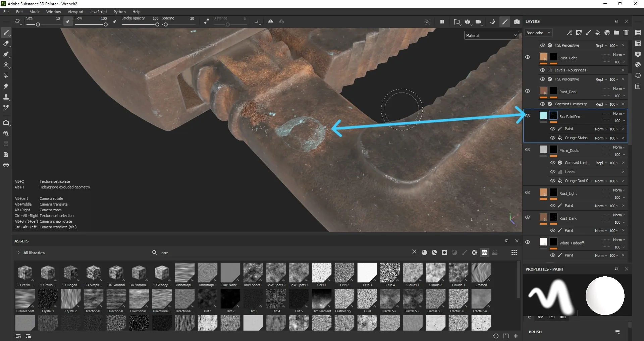This screenshot has width=644, height=341.
Task: Open camera settings icon
Action: click(478, 22)
